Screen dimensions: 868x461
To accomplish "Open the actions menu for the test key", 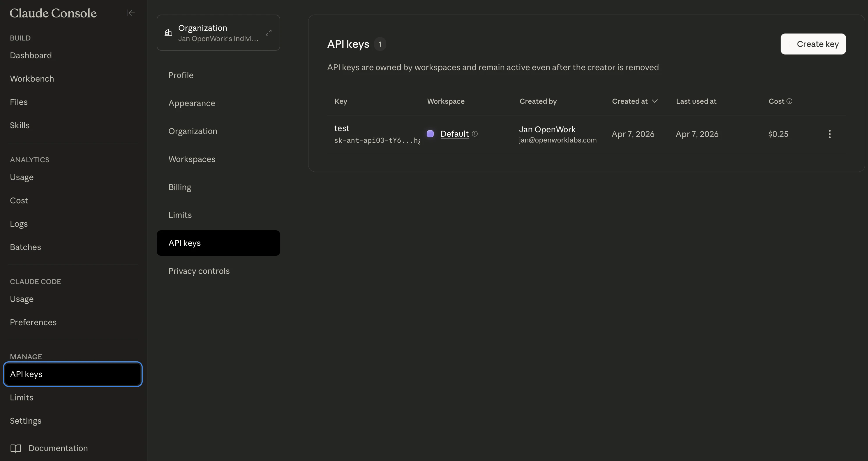I will coord(830,134).
